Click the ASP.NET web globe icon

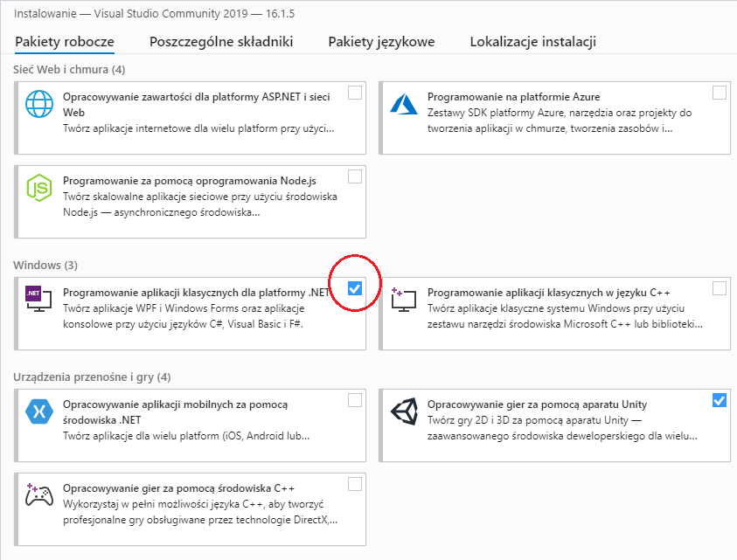coord(39,104)
